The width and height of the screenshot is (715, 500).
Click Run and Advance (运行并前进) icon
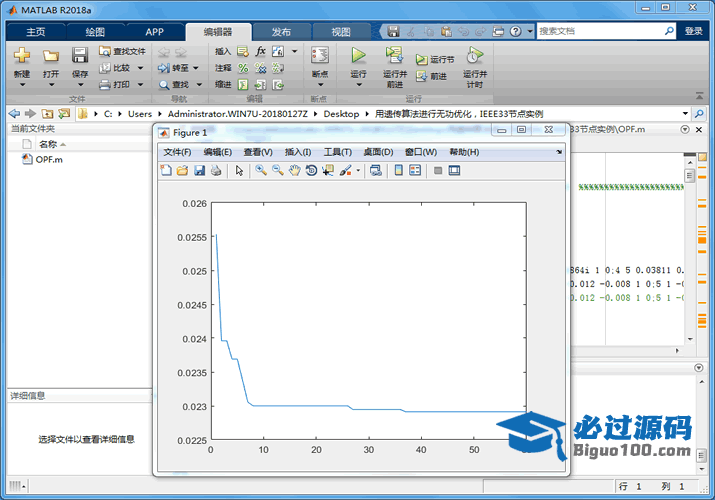pos(394,55)
